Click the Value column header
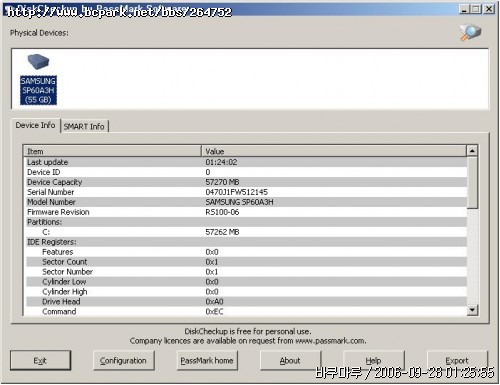 coord(334,151)
